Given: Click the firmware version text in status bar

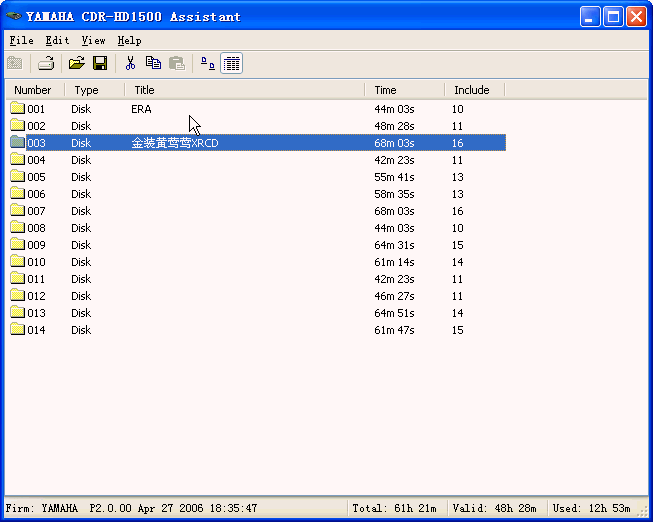Looking at the screenshot, I should coord(131,508).
